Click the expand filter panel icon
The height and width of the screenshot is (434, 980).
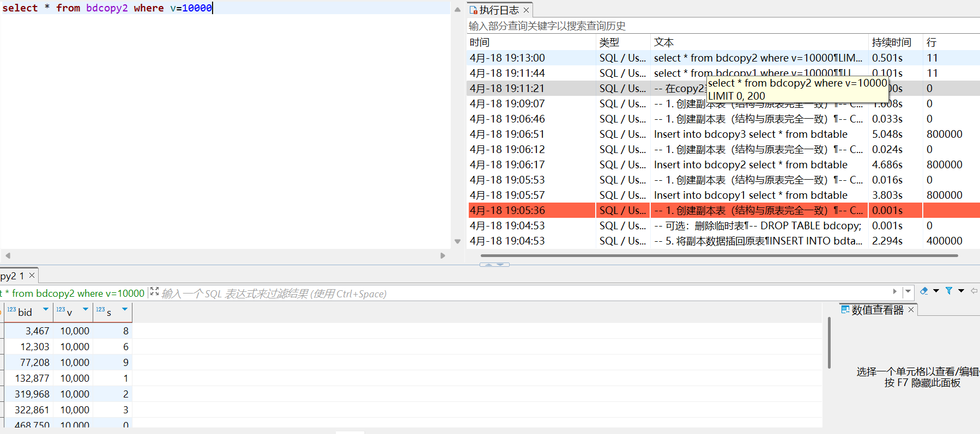pyautogui.click(x=154, y=292)
